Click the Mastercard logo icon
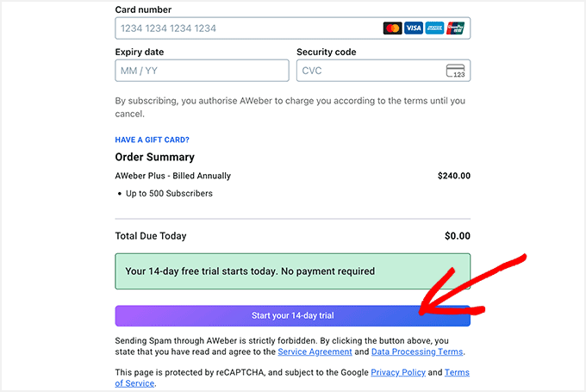This screenshot has width=586, height=392. [x=393, y=28]
